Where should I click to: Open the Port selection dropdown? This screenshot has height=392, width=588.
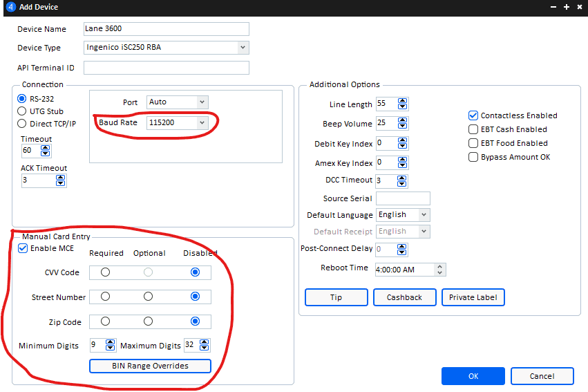point(202,102)
